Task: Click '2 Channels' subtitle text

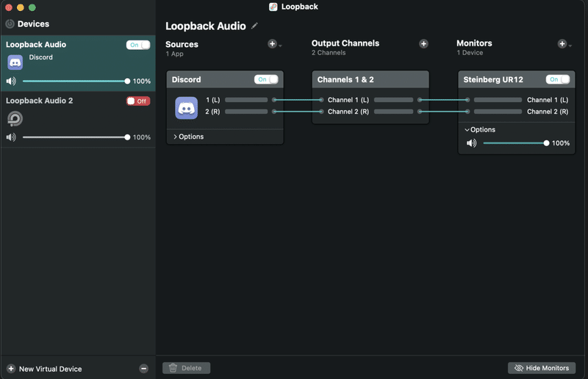Action: pos(329,53)
